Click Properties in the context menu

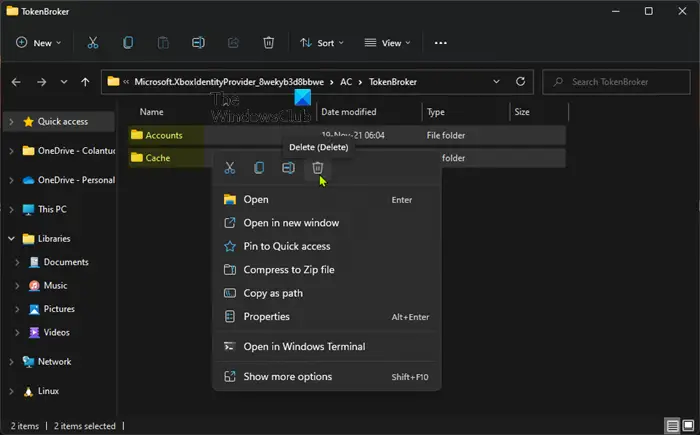[266, 317]
